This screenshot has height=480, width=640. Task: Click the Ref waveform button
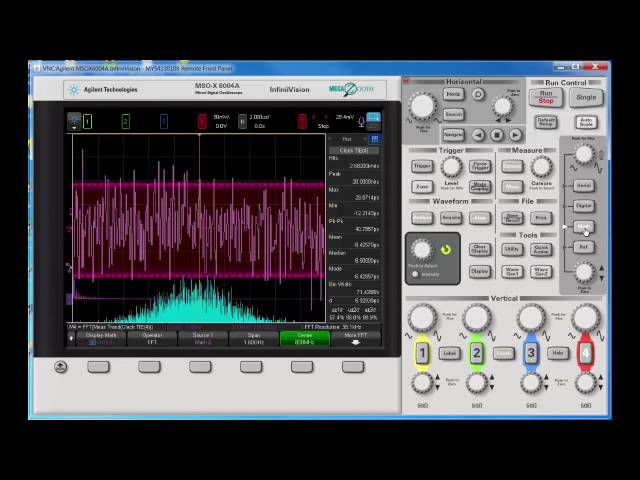tap(584, 247)
